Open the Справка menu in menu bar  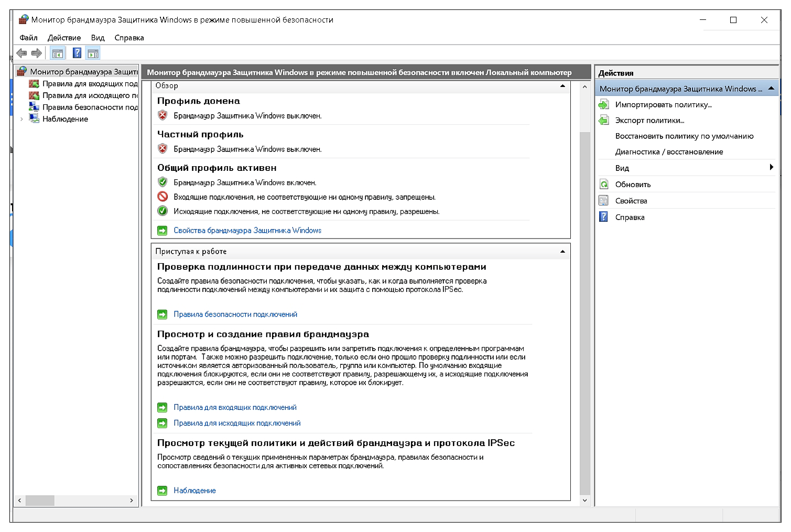(x=129, y=38)
